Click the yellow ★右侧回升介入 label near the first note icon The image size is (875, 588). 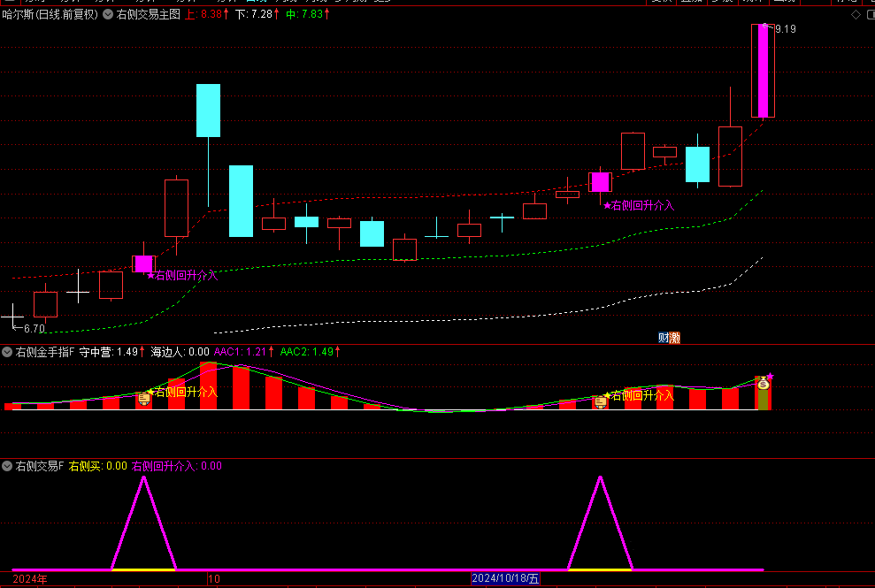click(x=182, y=392)
